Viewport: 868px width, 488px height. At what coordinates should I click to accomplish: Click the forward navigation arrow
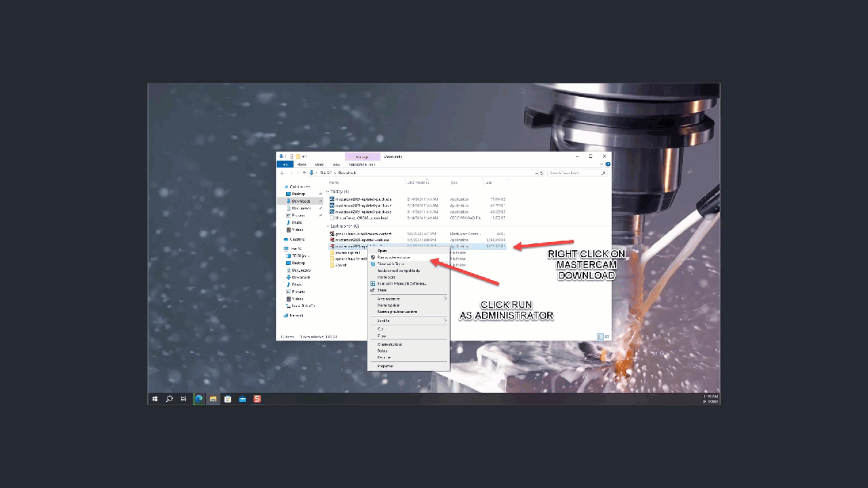coord(292,173)
